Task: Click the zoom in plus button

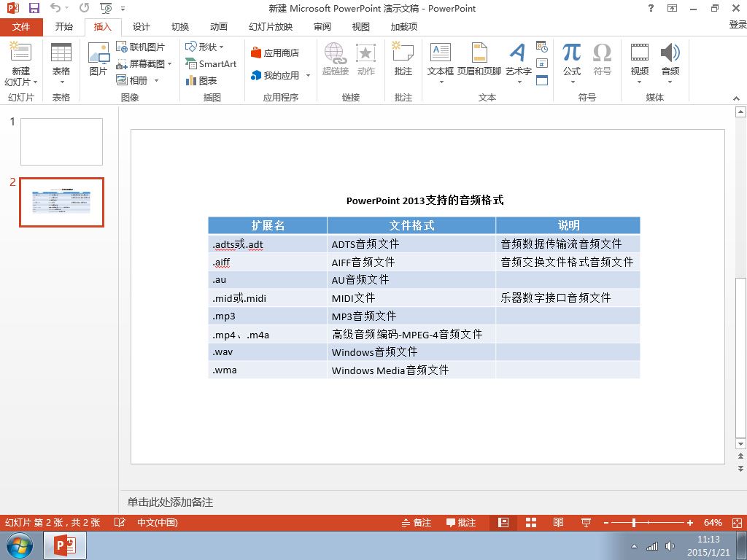Action: coord(690,522)
